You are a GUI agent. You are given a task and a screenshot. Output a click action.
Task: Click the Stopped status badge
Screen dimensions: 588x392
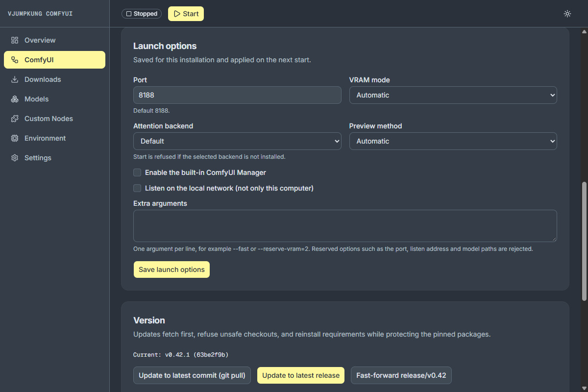(x=142, y=14)
